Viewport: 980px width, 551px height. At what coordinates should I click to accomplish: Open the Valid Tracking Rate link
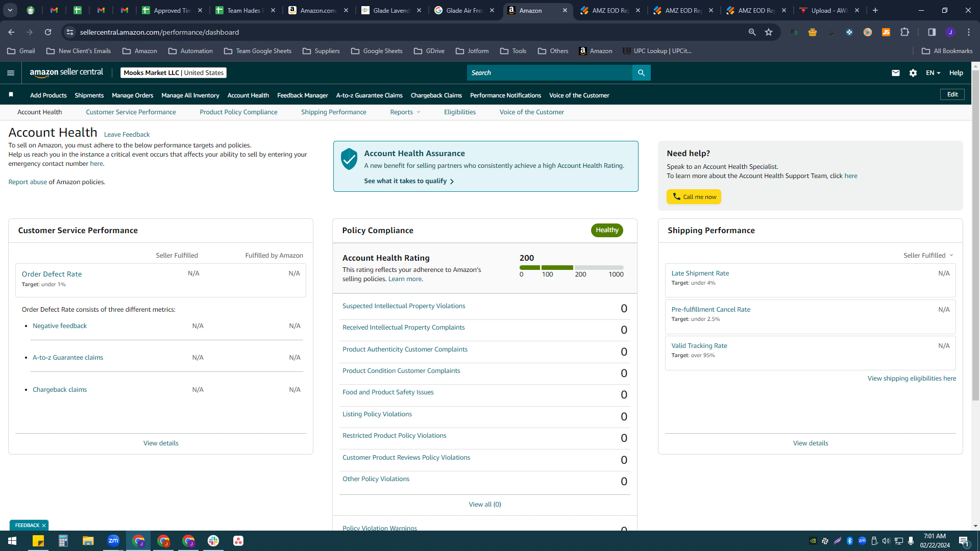pyautogui.click(x=699, y=346)
